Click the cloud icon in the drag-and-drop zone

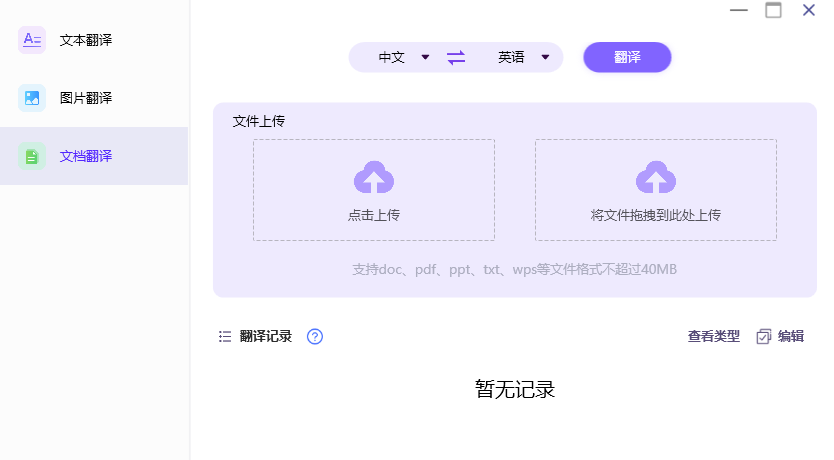656,178
